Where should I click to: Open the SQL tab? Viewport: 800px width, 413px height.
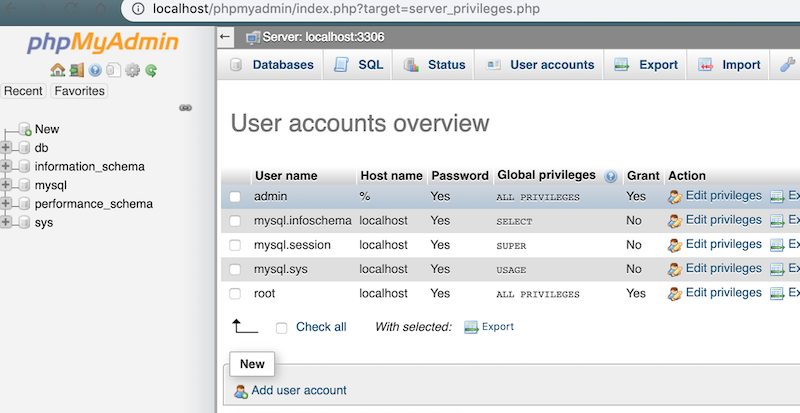358,65
